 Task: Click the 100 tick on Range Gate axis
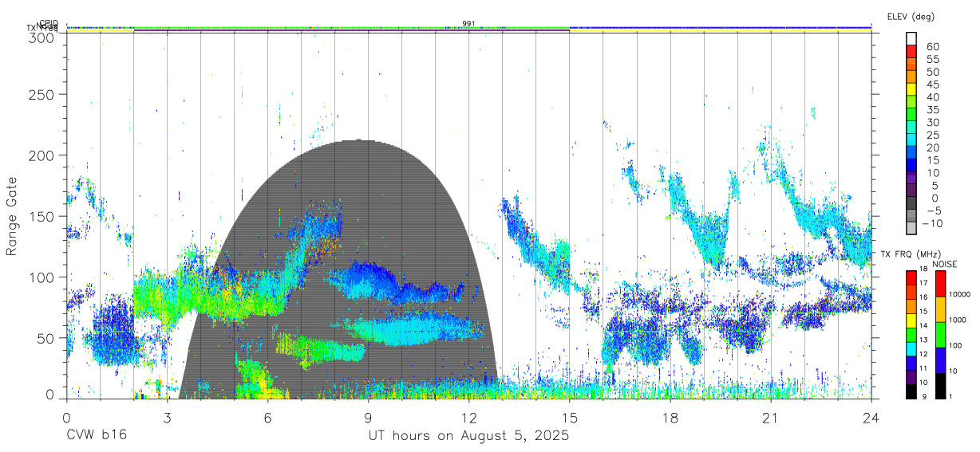(41, 277)
